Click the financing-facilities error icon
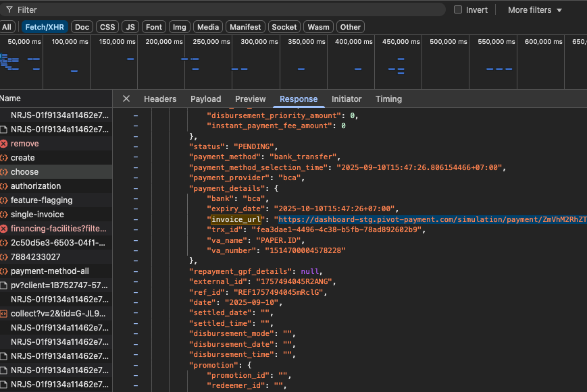Image resolution: width=587 pixels, height=392 pixels. coord(4,229)
